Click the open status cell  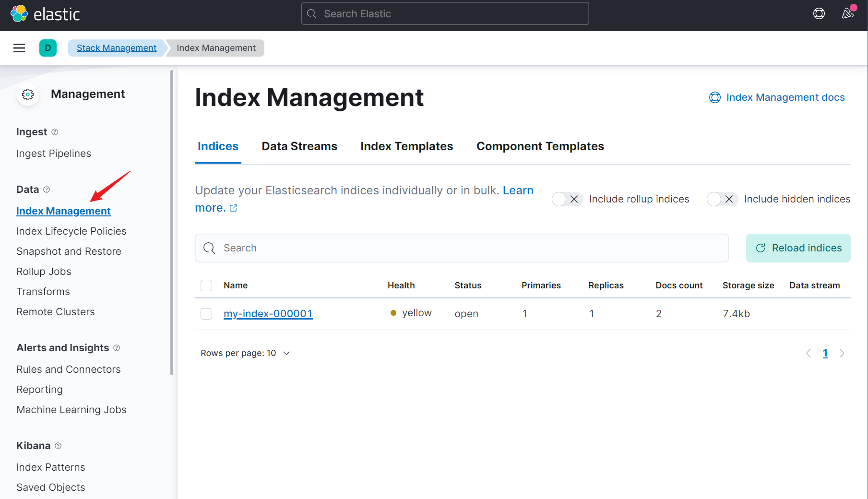(466, 314)
